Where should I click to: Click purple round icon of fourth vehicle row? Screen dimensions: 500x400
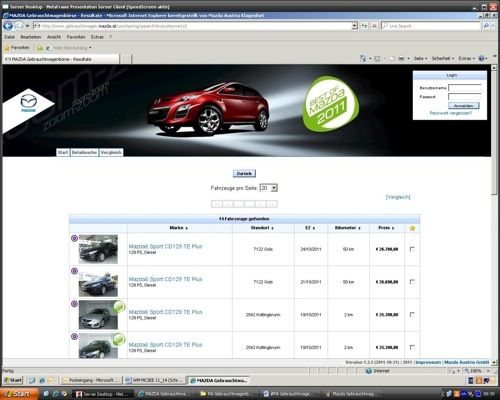75,336
